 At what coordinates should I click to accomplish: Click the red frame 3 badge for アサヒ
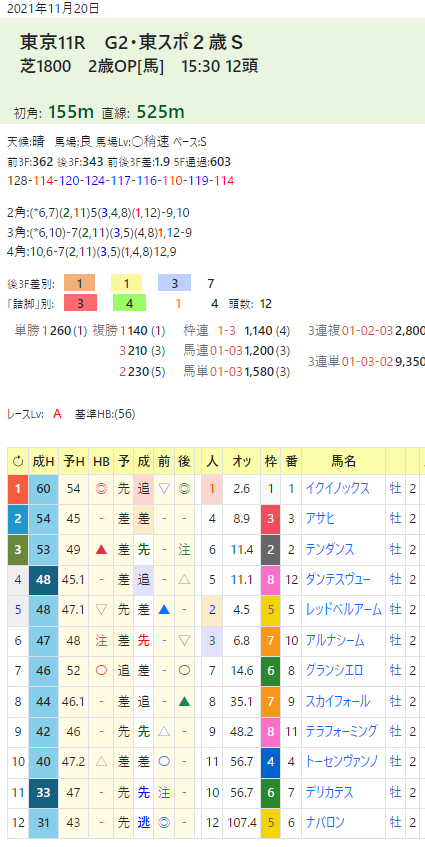tap(271, 519)
